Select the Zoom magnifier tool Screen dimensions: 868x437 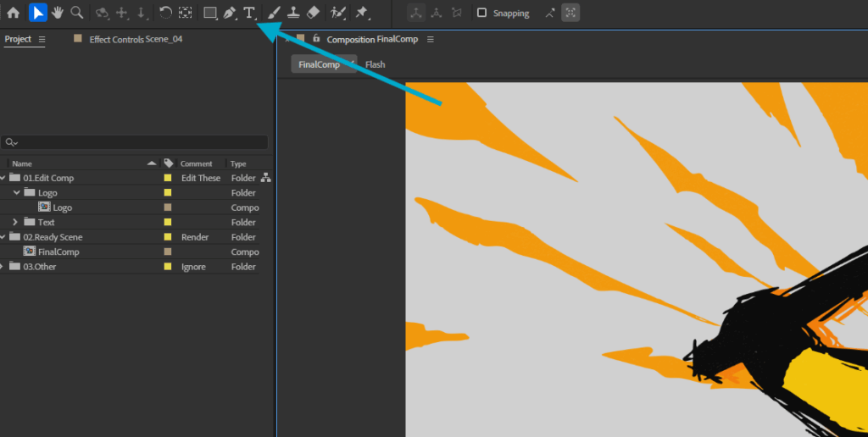(x=77, y=13)
